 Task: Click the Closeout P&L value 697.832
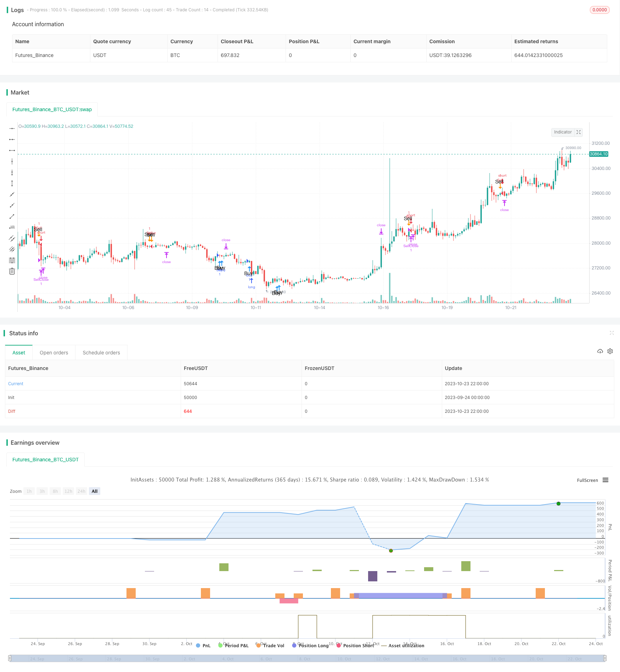[230, 55]
